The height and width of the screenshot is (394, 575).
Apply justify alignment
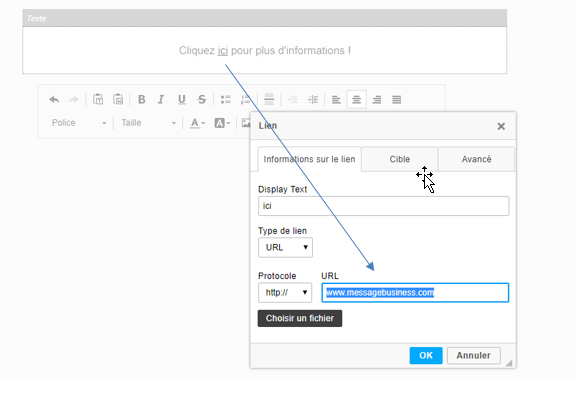[x=396, y=99]
